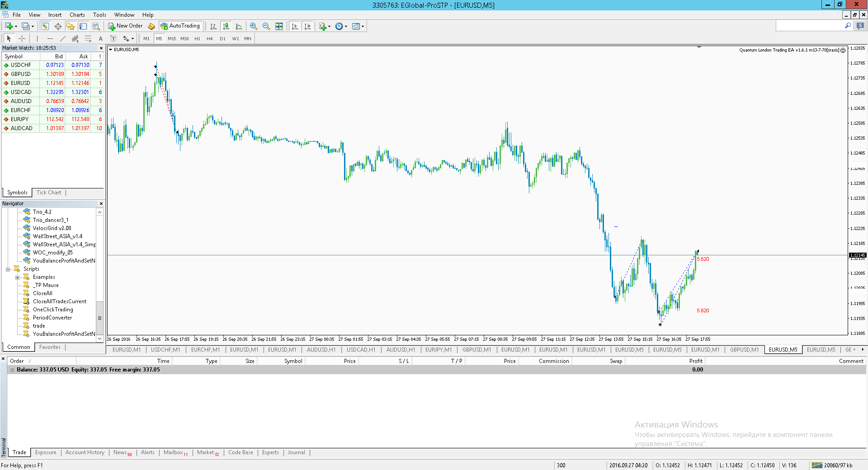Toggle AutoTrading on or off
This screenshot has height=470, width=868.
point(180,26)
